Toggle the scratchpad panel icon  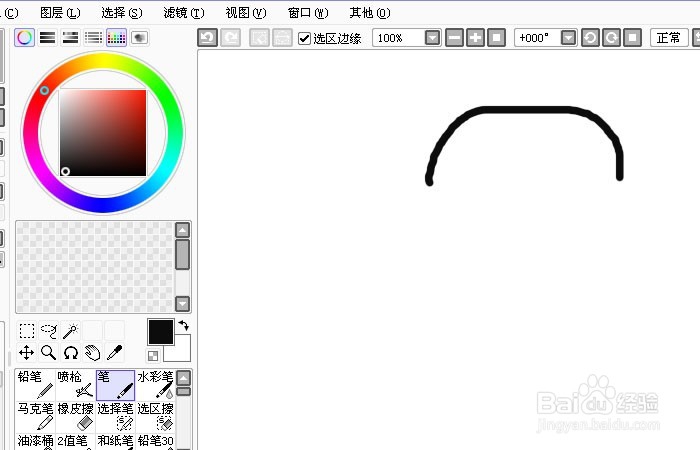[x=139, y=38]
